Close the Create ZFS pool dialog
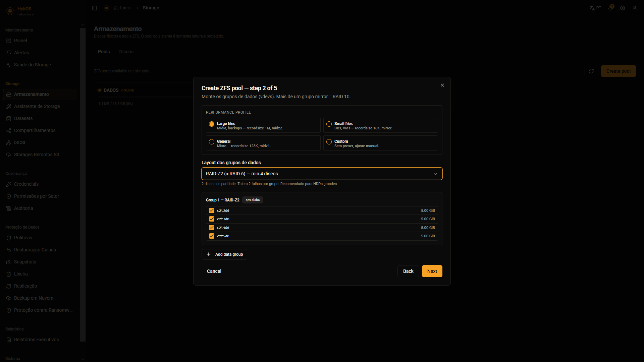Viewport: 644px width, 362px height. click(x=442, y=85)
